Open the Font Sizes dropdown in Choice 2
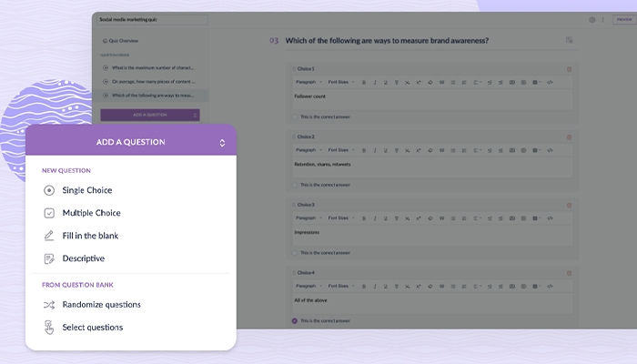The height and width of the screenshot is (364, 637). click(x=341, y=150)
